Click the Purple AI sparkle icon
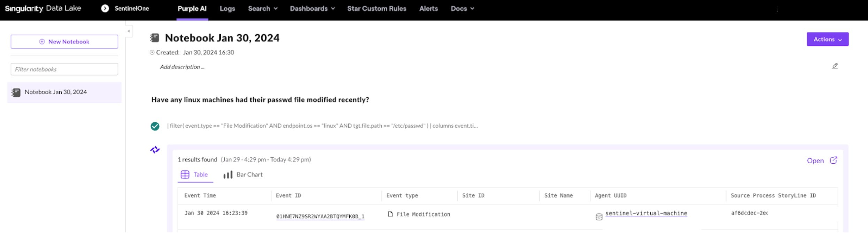868x233 pixels. click(x=155, y=150)
